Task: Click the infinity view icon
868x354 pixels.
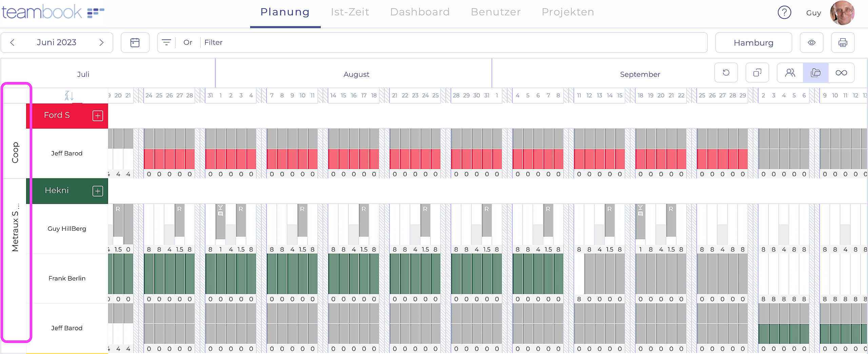Action: pos(841,73)
